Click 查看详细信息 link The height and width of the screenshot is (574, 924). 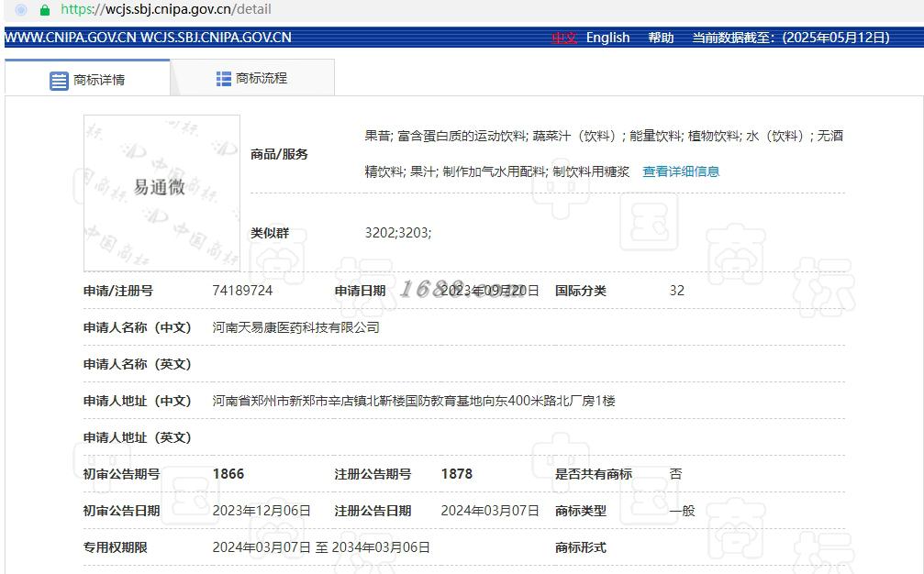[681, 171]
